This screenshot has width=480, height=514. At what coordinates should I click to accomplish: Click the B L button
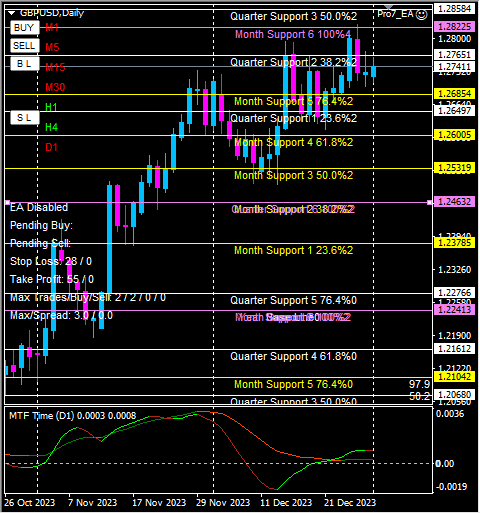[25, 64]
